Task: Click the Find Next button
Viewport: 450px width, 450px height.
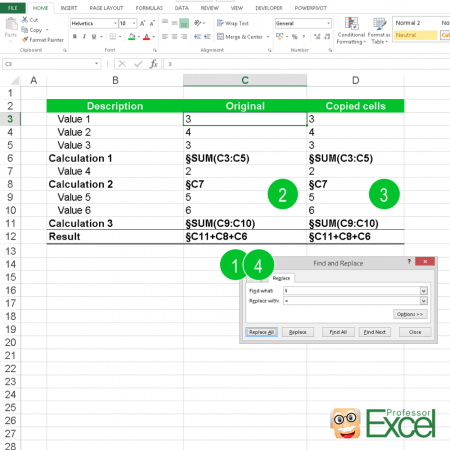Action: 375,332
